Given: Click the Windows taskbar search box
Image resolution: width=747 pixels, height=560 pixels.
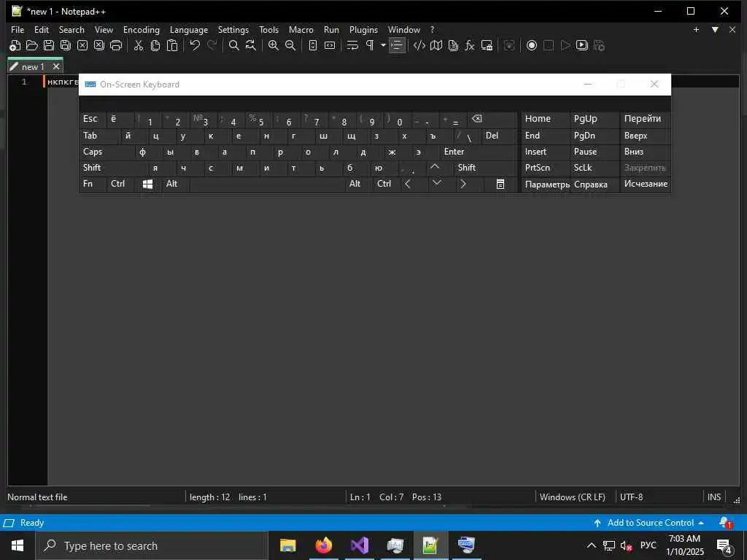Looking at the screenshot, I should pos(152,546).
